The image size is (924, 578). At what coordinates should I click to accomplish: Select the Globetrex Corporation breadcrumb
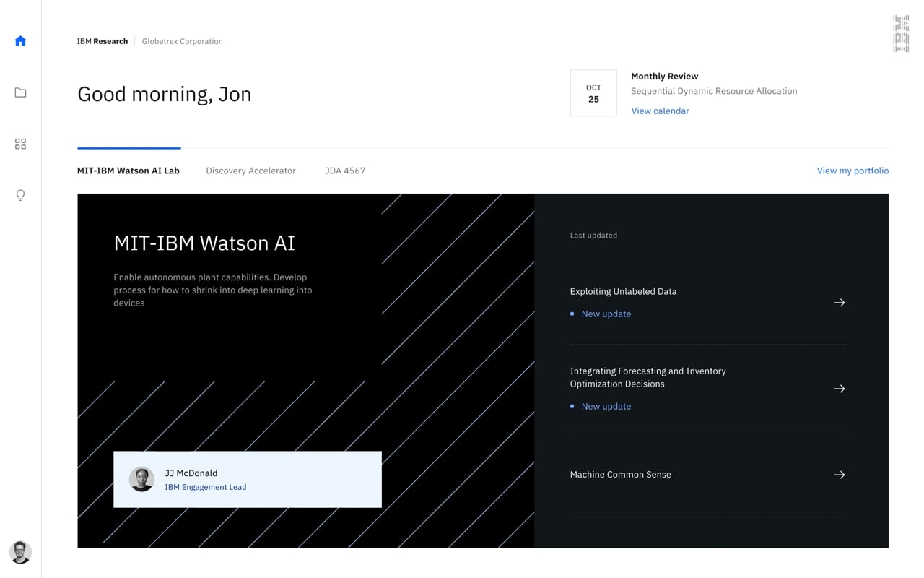click(x=182, y=41)
